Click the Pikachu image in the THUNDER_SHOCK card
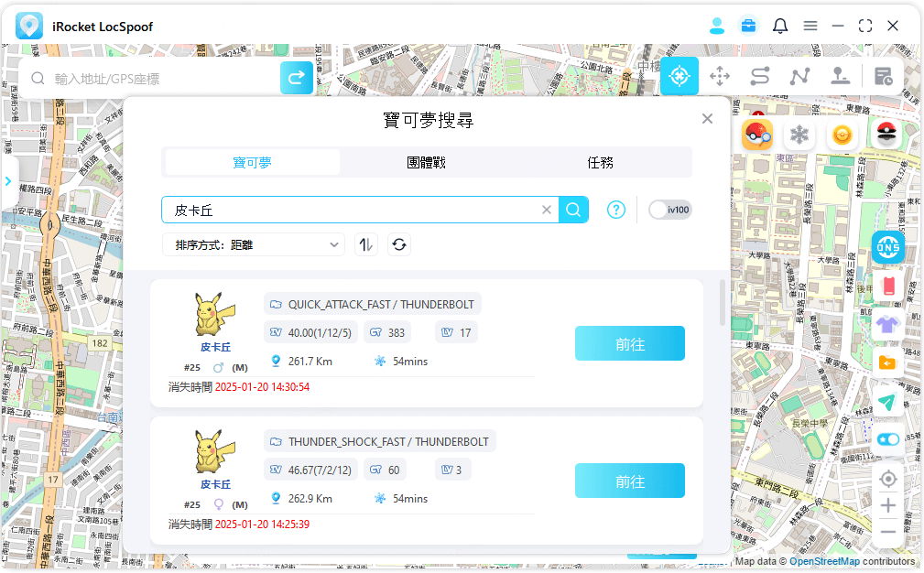This screenshot has width=924, height=573. 215,452
